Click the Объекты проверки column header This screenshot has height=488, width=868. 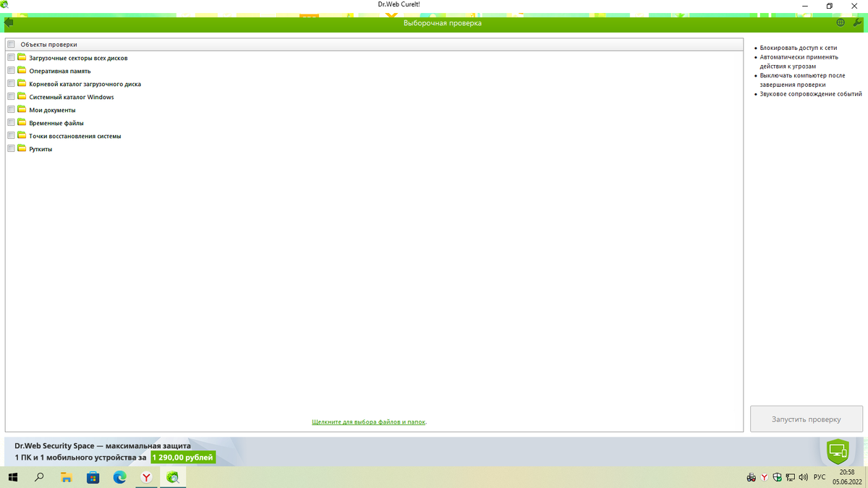pos(374,44)
